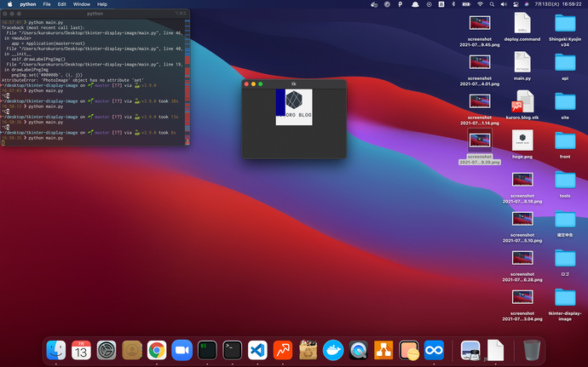Open the Apple menu
588x367 pixels.
click(9, 4)
